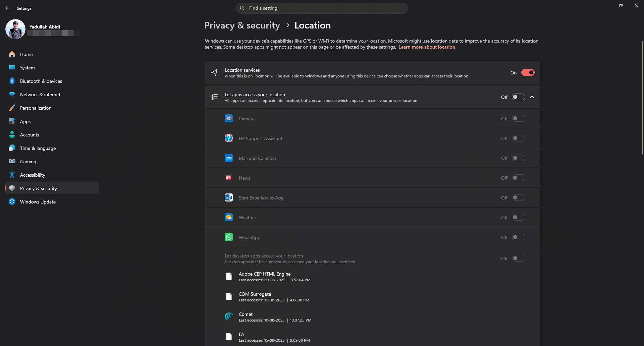The width and height of the screenshot is (644, 346).
Task: Click the Accessibility figure icon
Action: [12, 175]
